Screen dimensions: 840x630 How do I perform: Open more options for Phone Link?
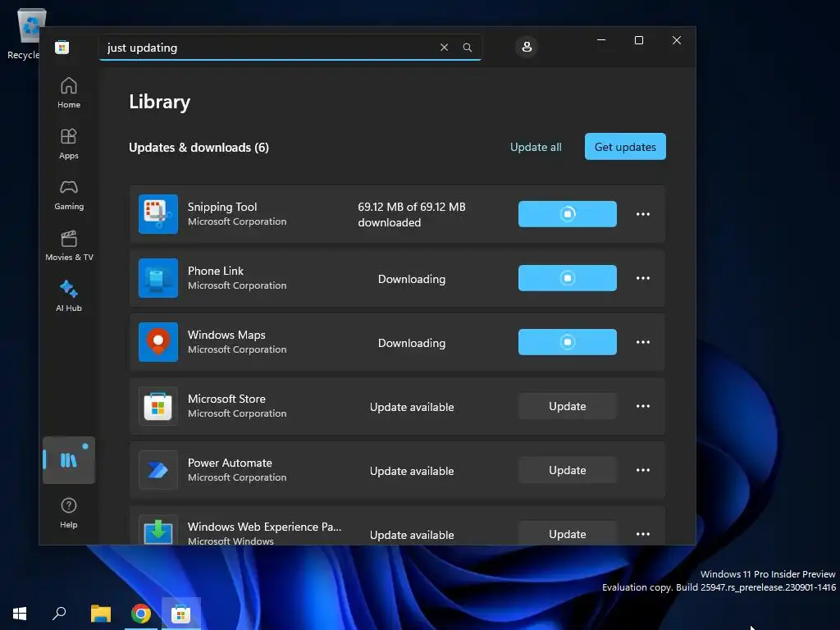tap(643, 278)
